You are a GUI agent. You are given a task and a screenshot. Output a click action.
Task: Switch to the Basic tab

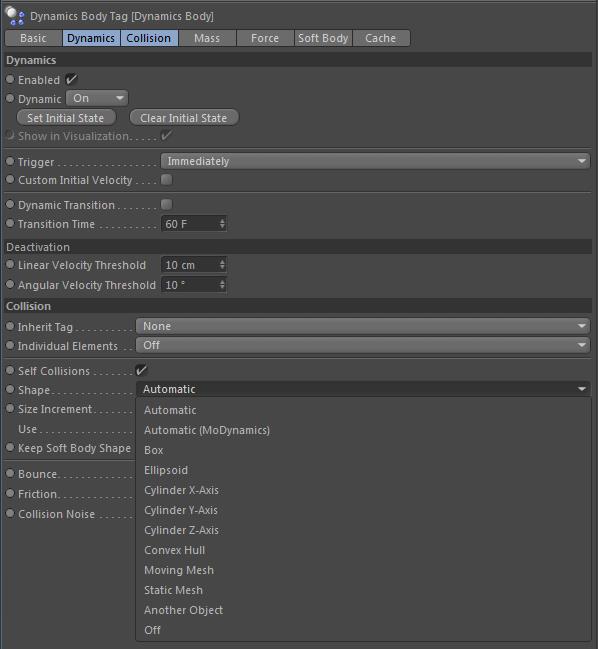(34, 38)
